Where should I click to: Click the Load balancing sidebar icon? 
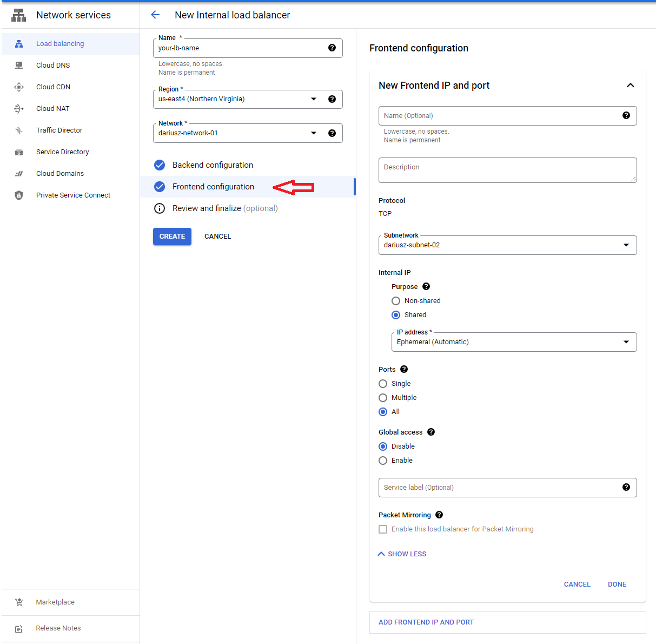click(19, 44)
